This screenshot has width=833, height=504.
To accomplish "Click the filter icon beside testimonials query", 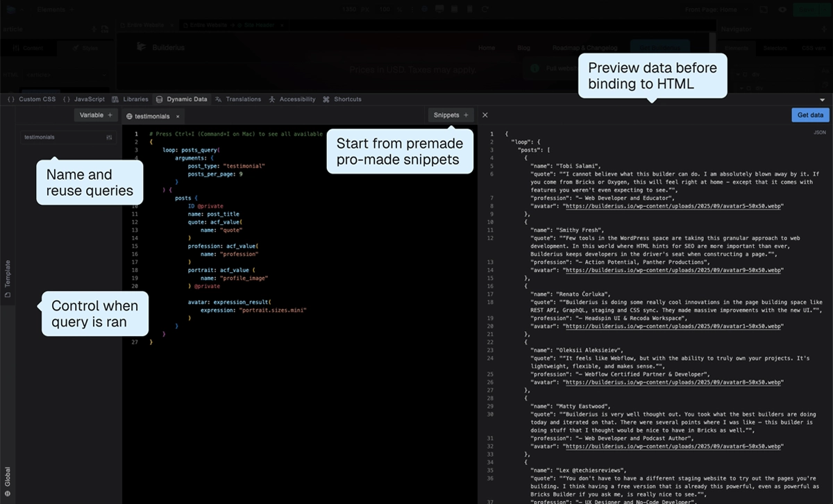I will click(109, 137).
